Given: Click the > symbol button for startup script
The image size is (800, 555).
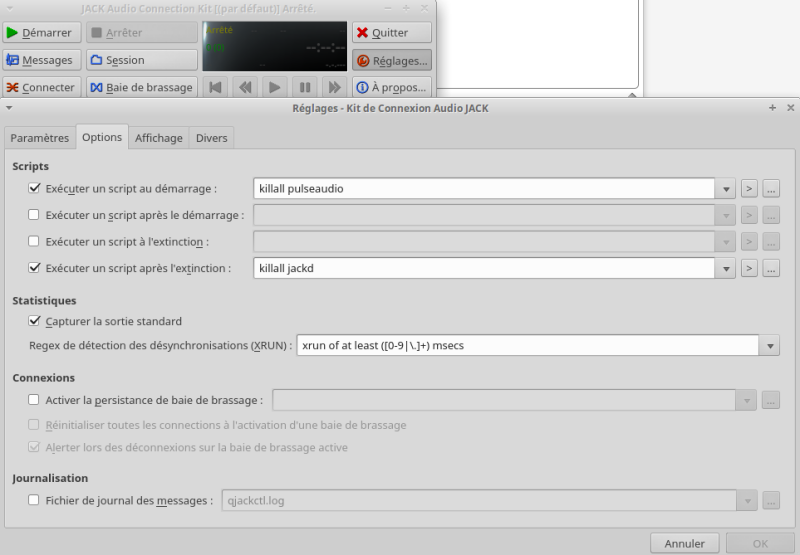Looking at the screenshot, I should click(749, 189).
